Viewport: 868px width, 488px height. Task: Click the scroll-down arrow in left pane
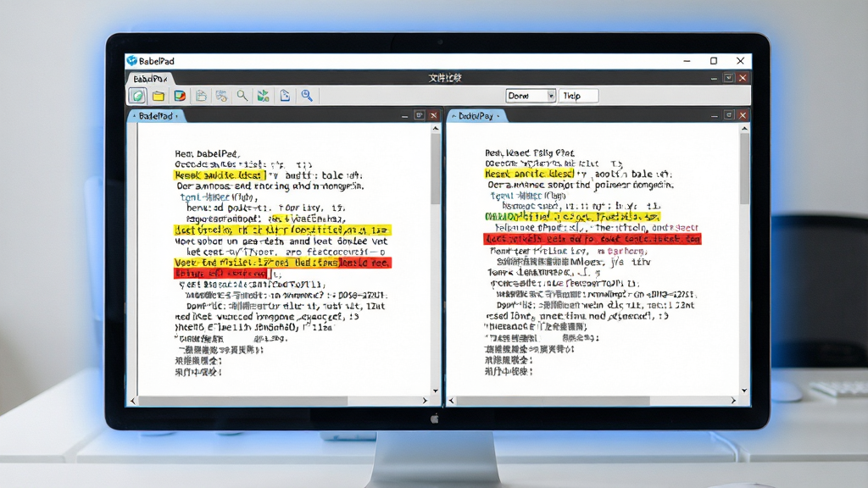click(436, 391)
